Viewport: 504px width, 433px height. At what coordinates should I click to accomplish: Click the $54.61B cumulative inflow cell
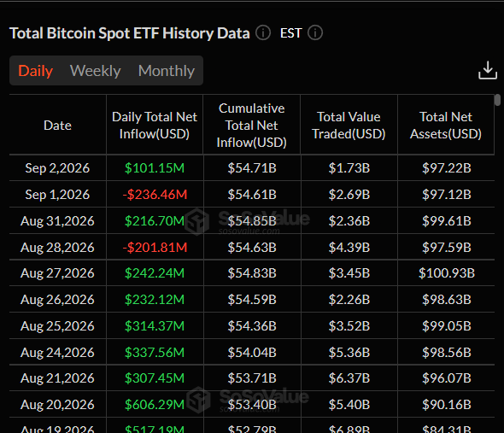coord(252,194)
